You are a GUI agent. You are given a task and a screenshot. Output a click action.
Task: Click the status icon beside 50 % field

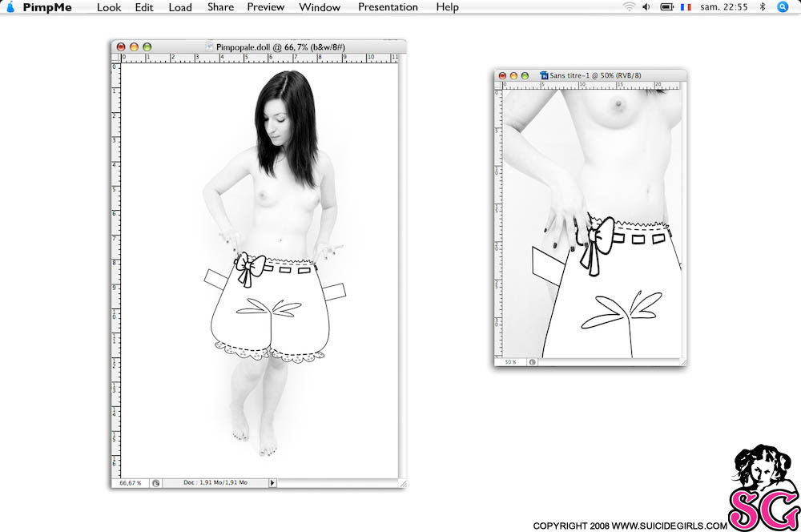(x=533, y=362)
